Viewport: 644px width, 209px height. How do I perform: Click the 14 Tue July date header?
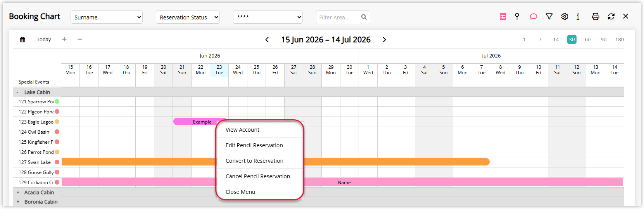[615, 70]
